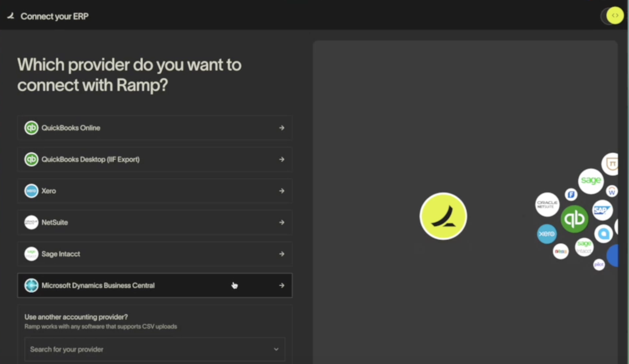The image size is (629, 364).
Task: Choose QuickBooks Desktop (IIF Export)
Action: (x=155, y=159)
